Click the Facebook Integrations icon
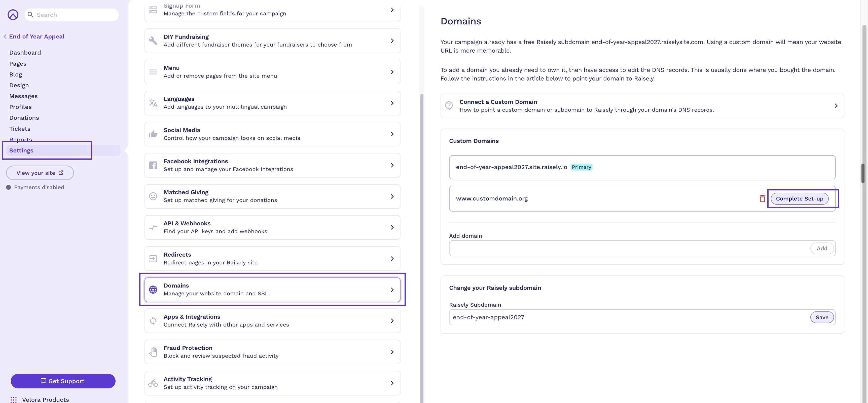 click(153, 165)
